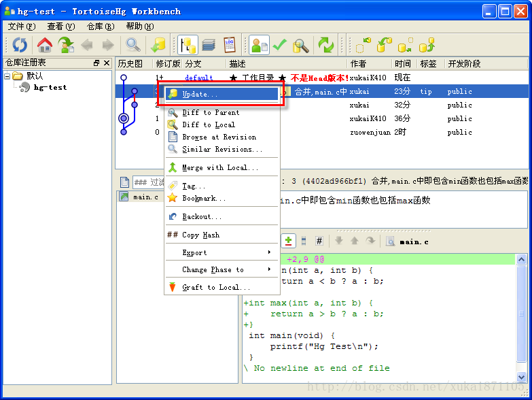Viewport: 532px width, 400px height.
Task: Close the 仓库注册表 panel
Action: [107, 63]
